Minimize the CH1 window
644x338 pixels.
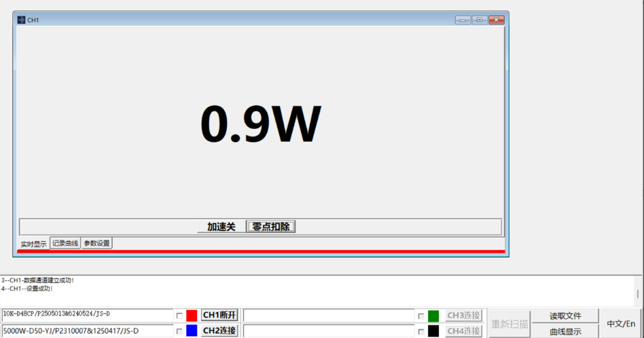463,20
